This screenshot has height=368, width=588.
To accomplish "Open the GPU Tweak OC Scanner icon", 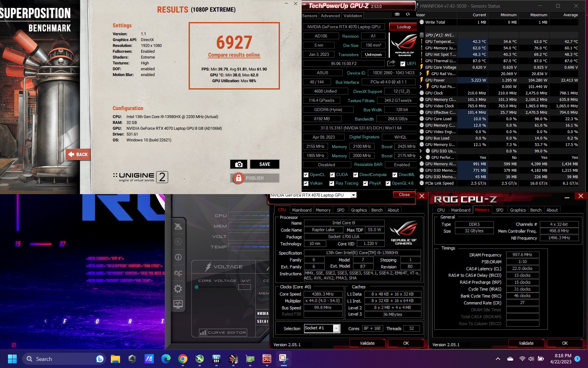I will tap(178, 273).
